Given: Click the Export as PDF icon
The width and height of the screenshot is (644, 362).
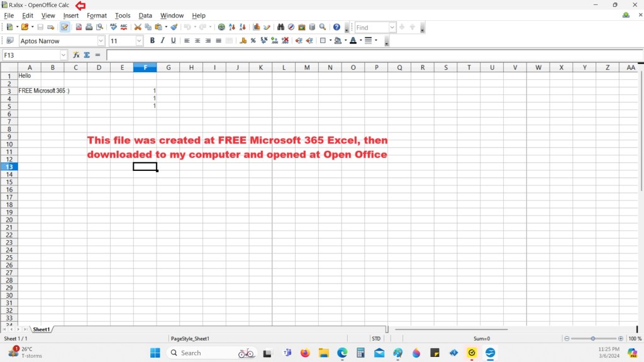Looking at the screenshot, I should [x=79, y=27].
